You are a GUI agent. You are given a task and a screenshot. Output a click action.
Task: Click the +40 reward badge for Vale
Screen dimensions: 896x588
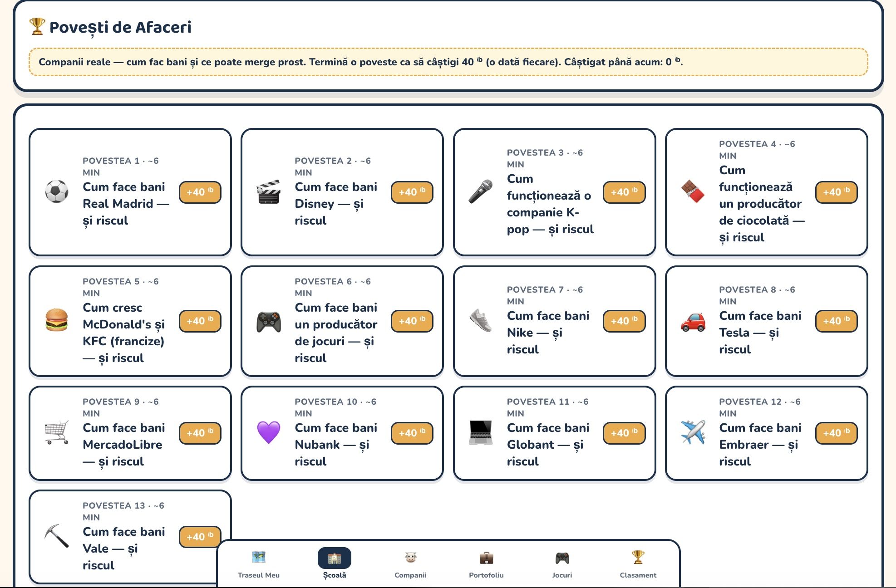point(200,537)
